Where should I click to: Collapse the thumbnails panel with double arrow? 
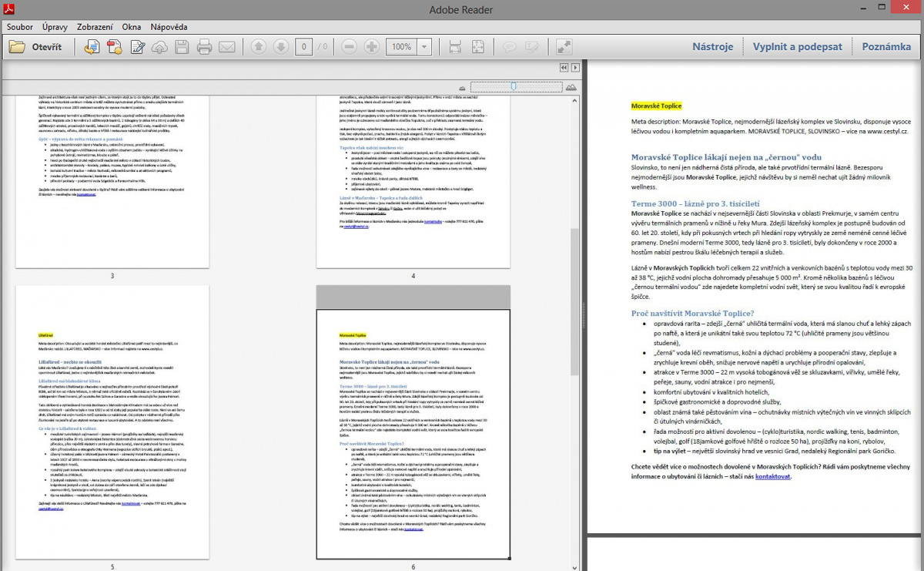pos(564,68)
